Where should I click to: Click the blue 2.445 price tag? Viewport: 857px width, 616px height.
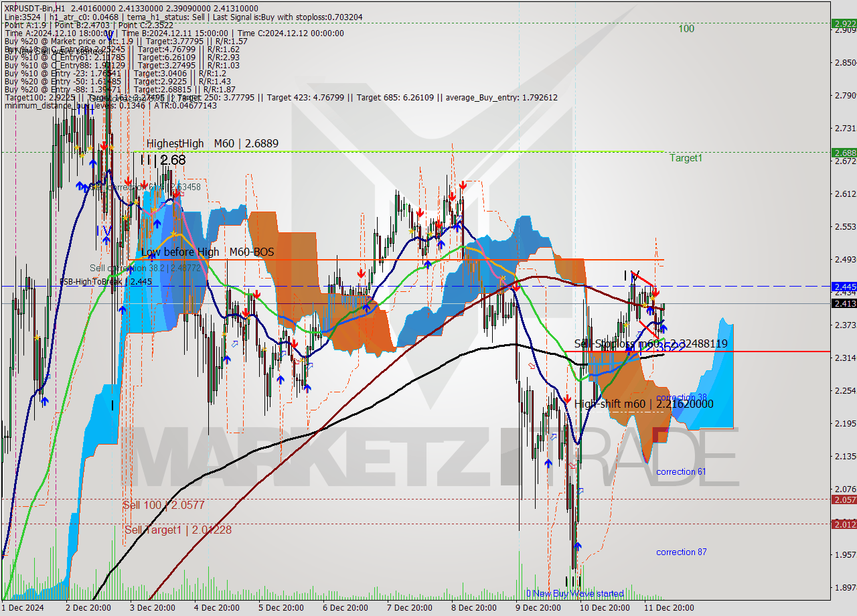844,287
